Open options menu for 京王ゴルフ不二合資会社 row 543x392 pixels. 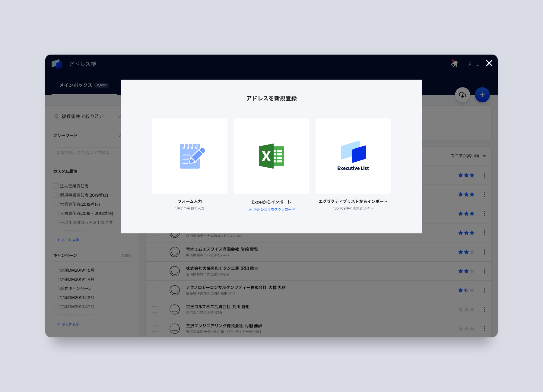click(x=484, y=309)
